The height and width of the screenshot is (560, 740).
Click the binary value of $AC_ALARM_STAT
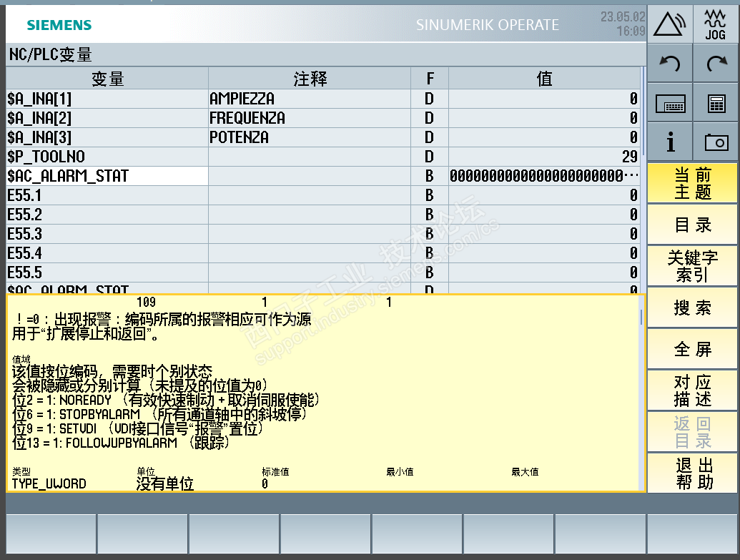[545, 176]
